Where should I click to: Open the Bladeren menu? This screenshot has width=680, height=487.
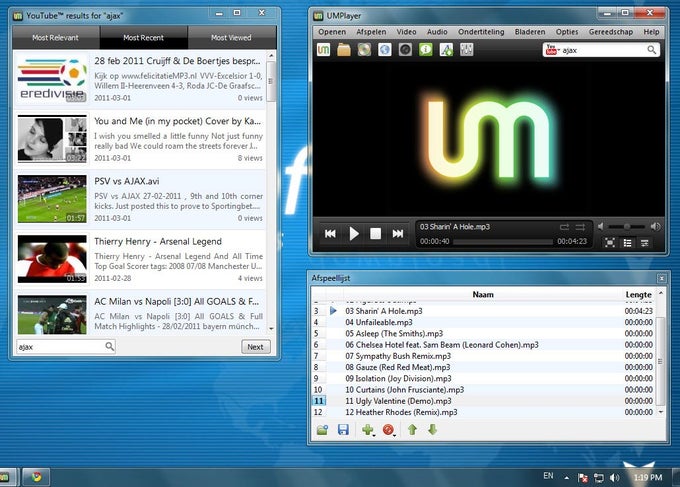530,32
